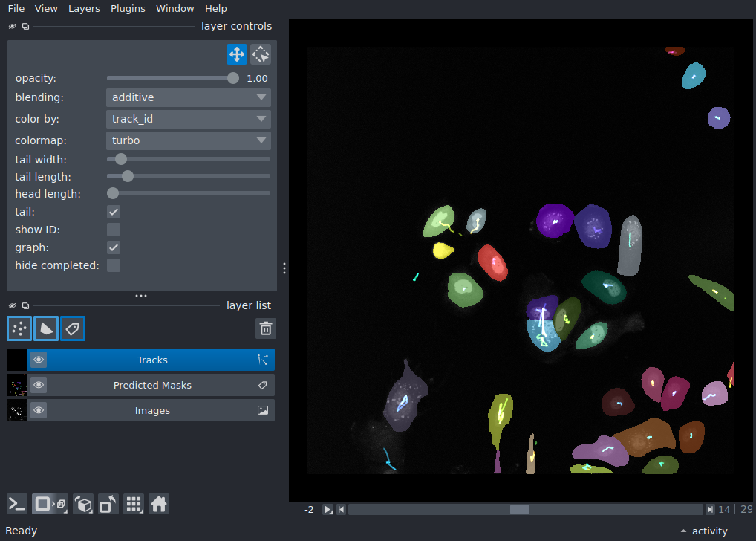Screen dimensions: 756x541
Task: Open the Help menu
Action: (x=215, y=9)
